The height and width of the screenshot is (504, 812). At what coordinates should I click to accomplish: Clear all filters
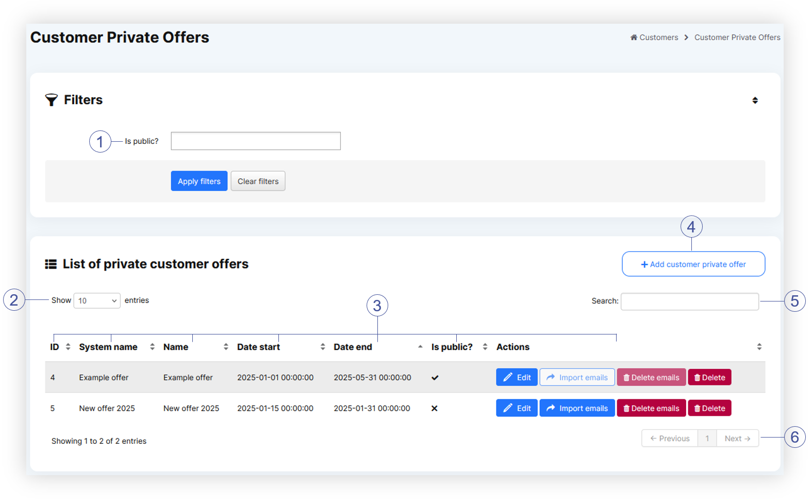coord(258,181)
